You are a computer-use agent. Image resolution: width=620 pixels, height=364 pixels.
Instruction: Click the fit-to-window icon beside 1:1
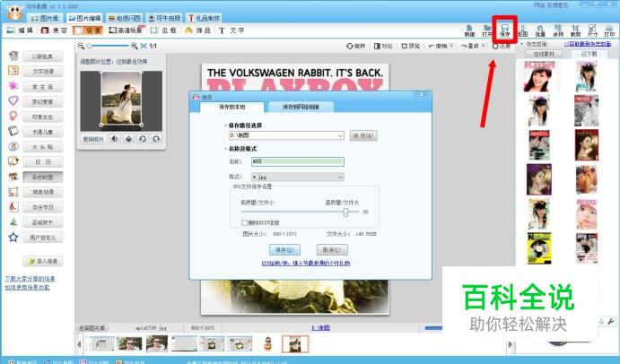point(144,46)
